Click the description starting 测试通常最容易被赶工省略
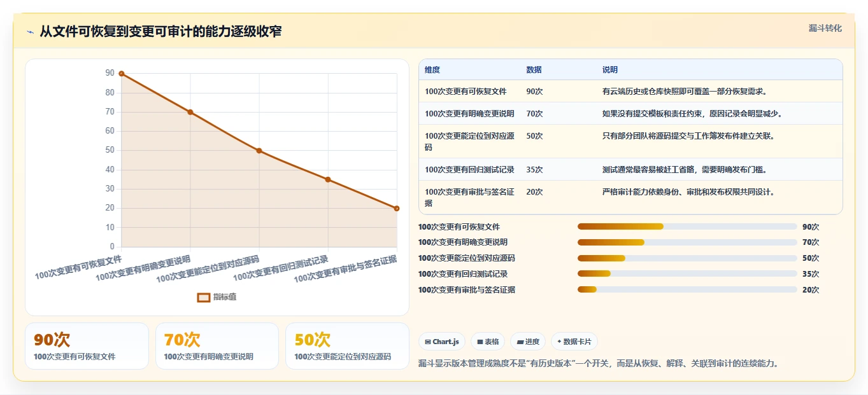This screenshot has width=868, height=395. tap(685, 170)
